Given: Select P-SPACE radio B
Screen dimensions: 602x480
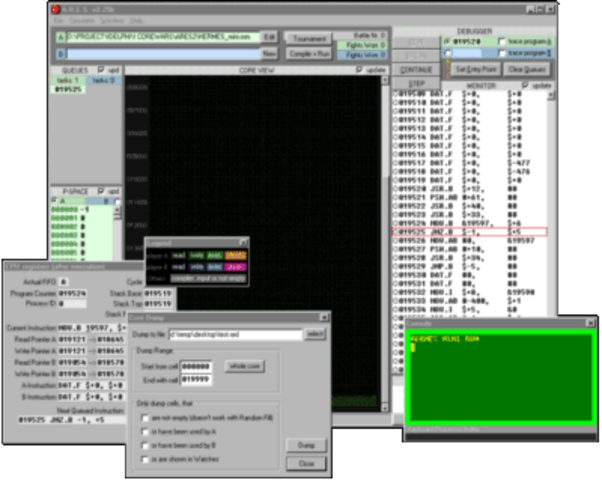Looking at the screenshot, I should [117, 202].
